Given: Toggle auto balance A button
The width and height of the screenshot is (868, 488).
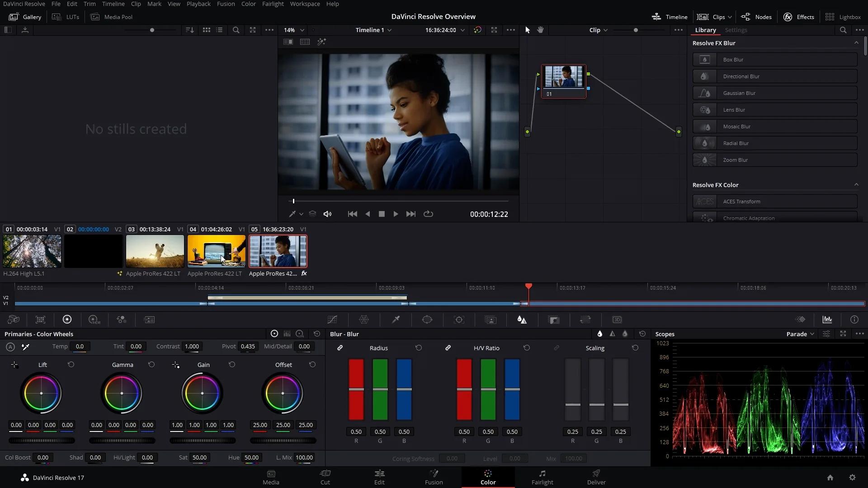Looking at the screenshot, I should (x=10, y=347).
